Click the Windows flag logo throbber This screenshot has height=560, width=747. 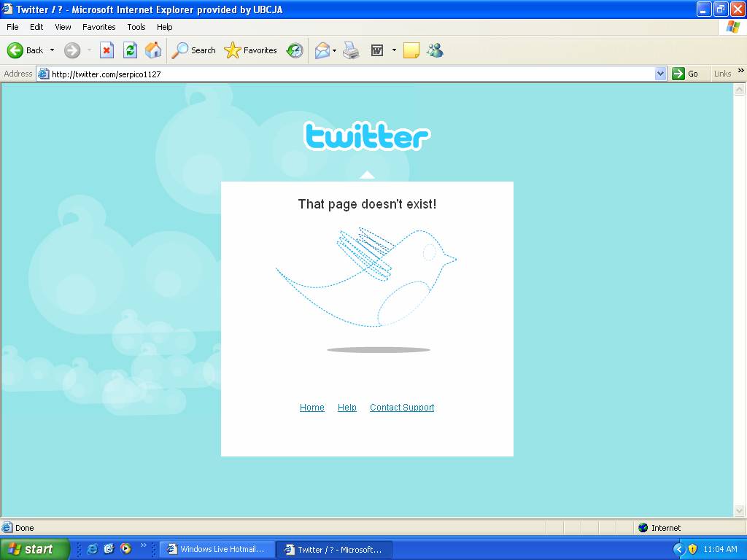coord(732,27)
